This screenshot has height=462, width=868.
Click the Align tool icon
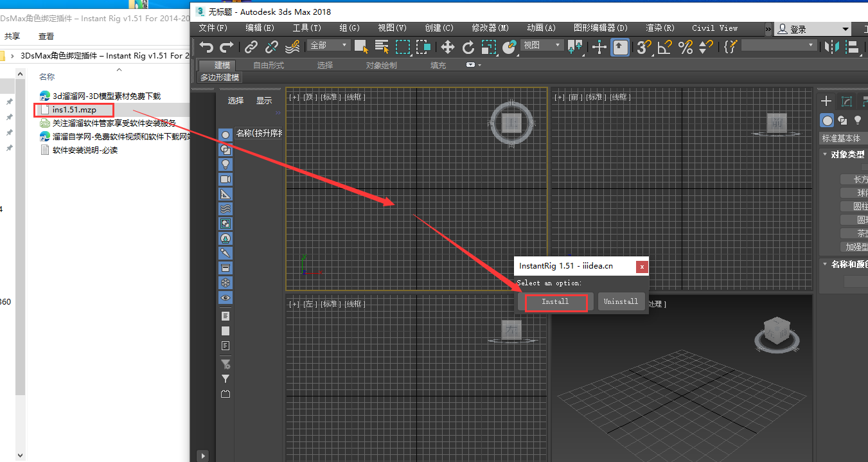coord(853,47)
